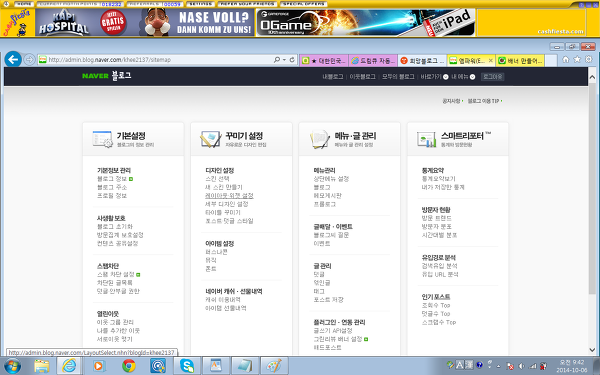Open Google Chrome from the taskbar

[x=129, y=366]
